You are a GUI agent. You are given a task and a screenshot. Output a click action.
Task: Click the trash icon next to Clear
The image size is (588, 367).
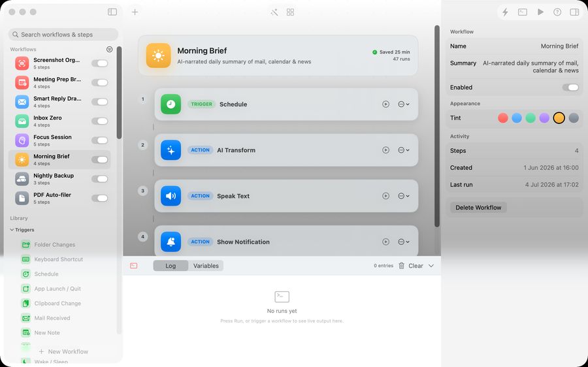[x=401, y=265]
